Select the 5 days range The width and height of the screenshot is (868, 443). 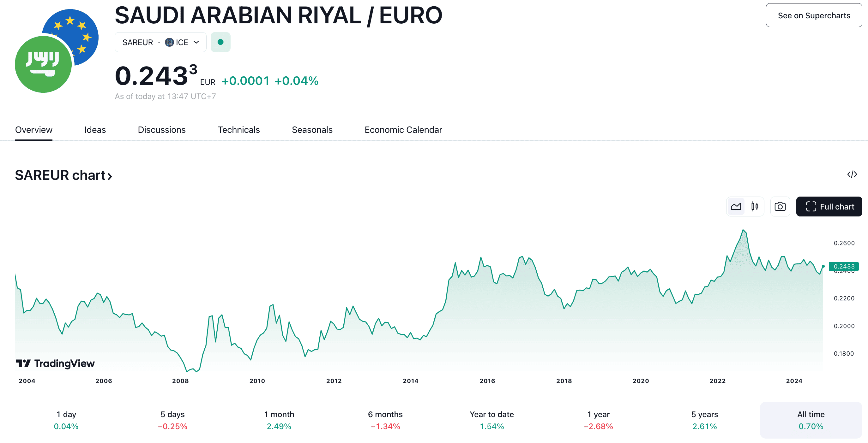tap(172, 420)
